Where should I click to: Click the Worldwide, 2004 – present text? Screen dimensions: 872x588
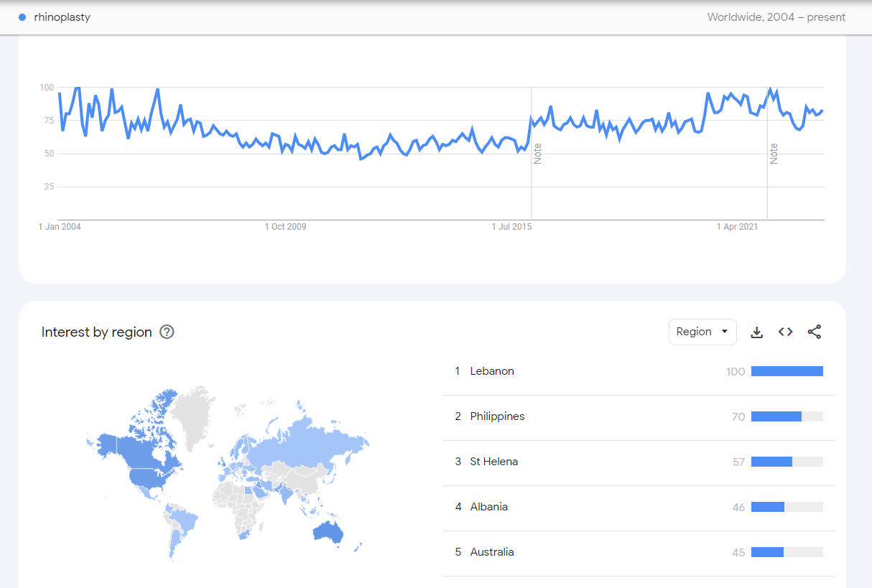pos(776,17)
